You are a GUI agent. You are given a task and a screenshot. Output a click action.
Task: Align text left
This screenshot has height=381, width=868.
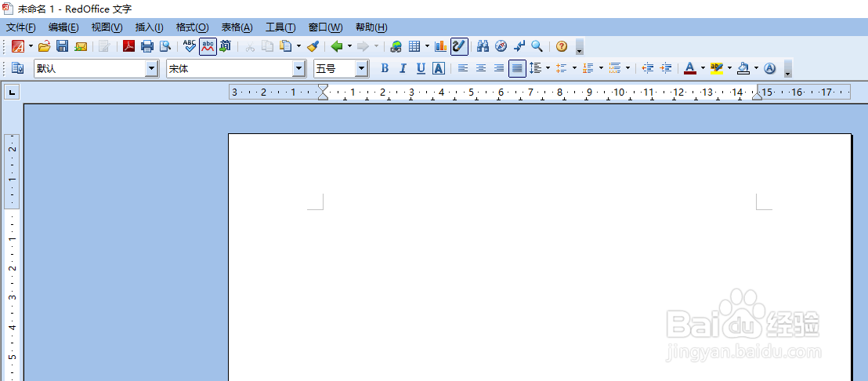point(463,68)
